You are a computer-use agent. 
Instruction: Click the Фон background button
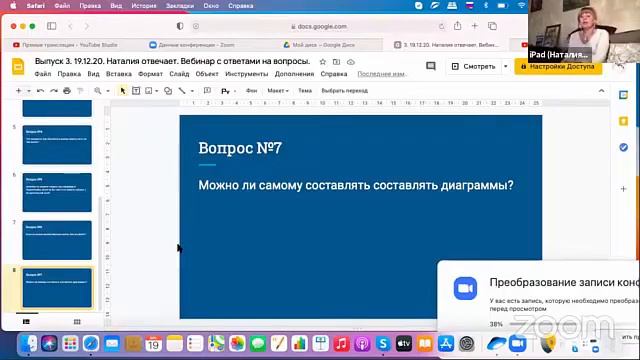[251, 91]
